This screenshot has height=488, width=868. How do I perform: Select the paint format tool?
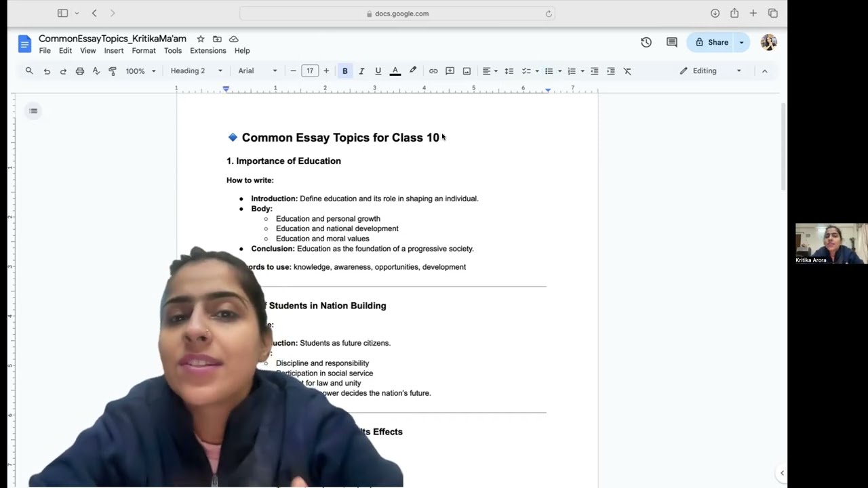(x=113, y=70)
